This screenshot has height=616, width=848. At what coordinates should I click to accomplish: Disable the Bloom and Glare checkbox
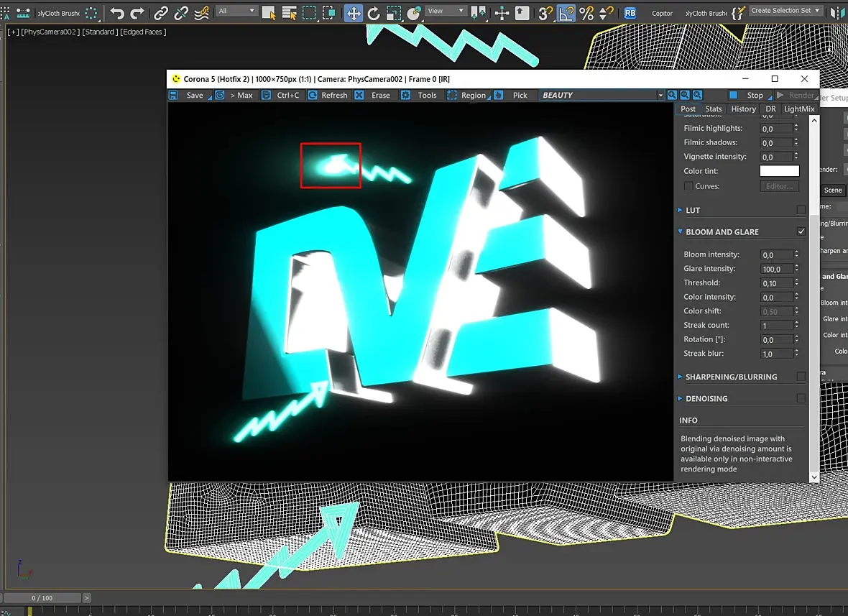point(801,231)
